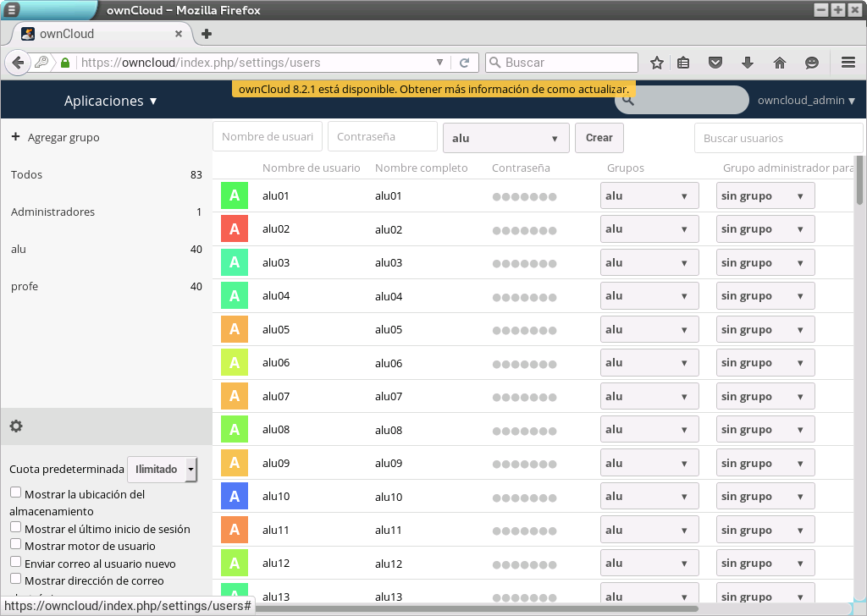Expand the Grupos dropdown for alu01
Image resolution: width=867 pixels, height=616 pixels.
tap(649, 195)
